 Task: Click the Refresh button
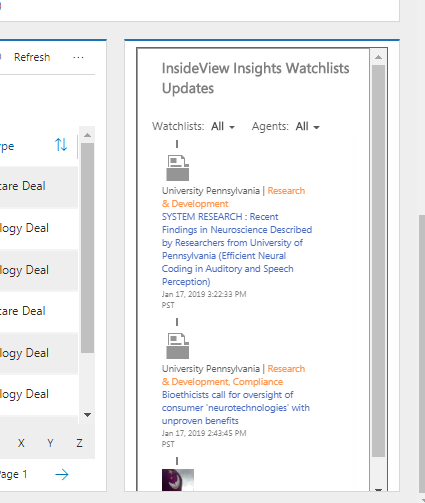coord(32,57)
